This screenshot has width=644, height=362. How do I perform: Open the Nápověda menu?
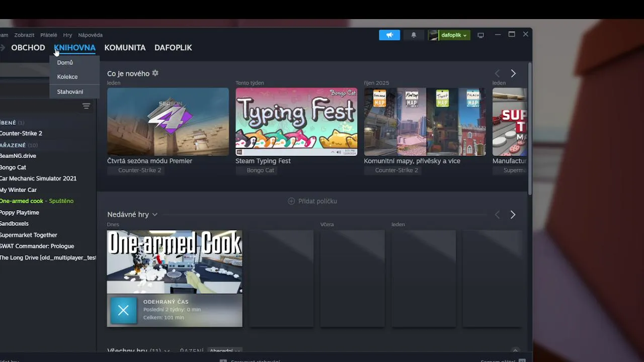(x=90, y=35)
